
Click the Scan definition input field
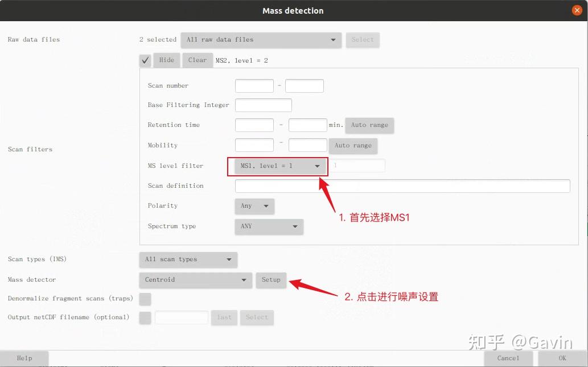tap(402, 185)
